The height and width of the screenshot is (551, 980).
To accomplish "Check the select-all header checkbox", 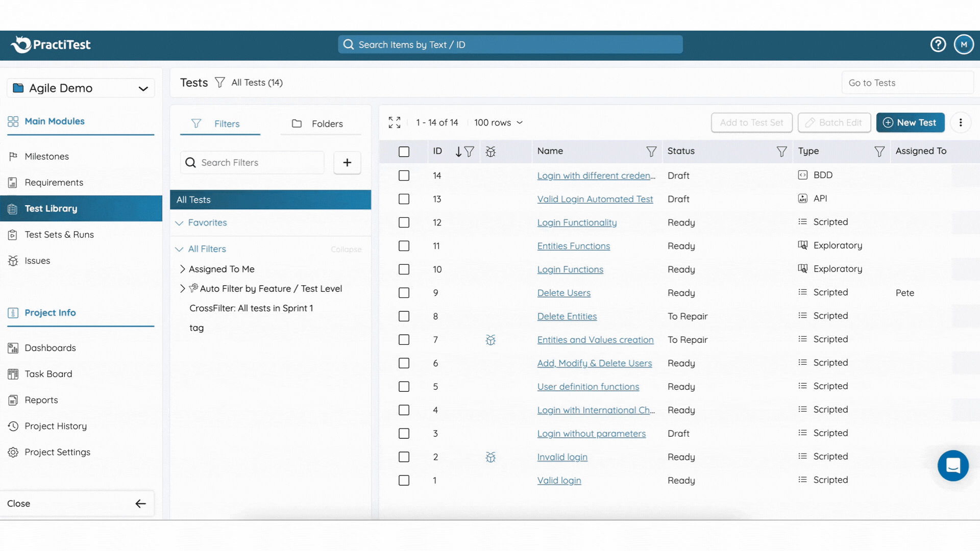I will [404, 152].
